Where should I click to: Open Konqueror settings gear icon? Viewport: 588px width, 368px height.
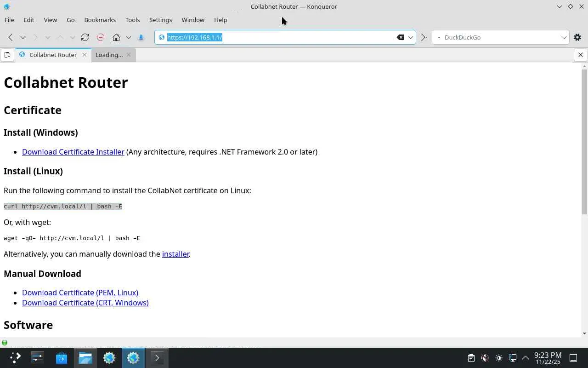coord(578,37)
